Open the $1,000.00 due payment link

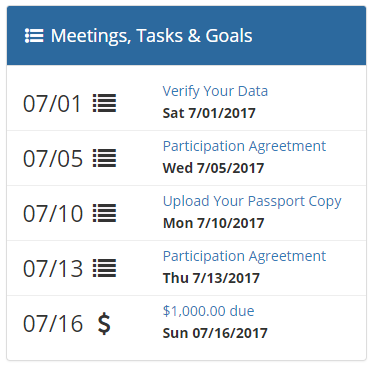tap(208, 311)
